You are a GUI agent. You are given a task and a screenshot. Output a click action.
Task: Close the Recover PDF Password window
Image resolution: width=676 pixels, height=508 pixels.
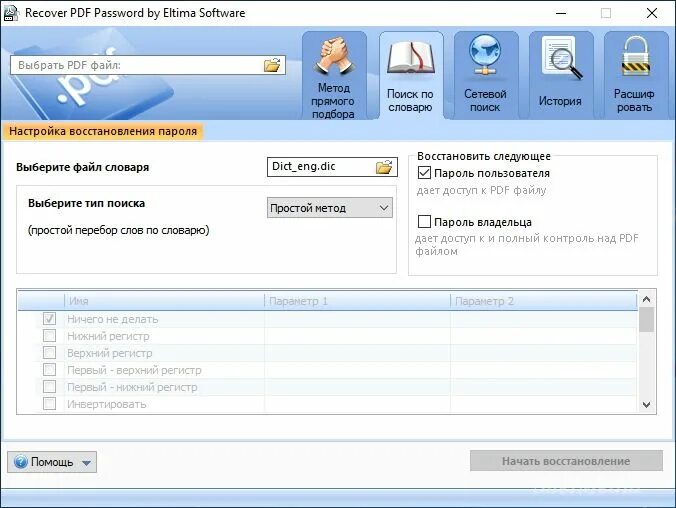click(x=652, y=13)
